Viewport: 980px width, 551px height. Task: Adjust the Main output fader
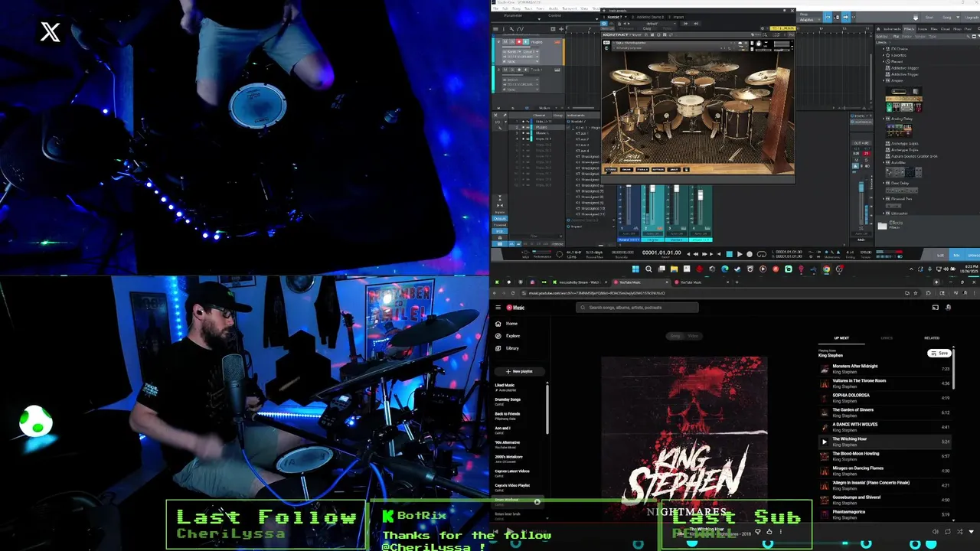(861, 187)
